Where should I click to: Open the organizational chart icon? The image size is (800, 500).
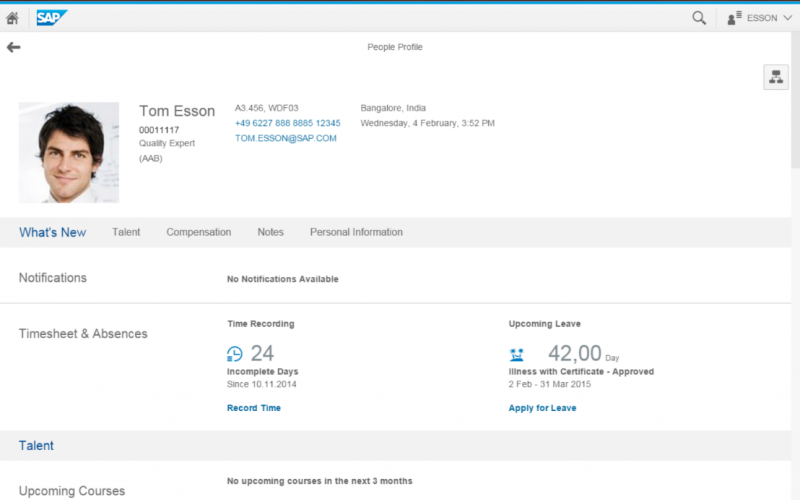click(x=776, y=77)
